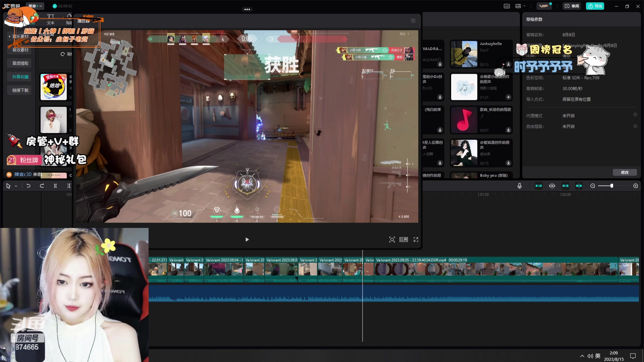Click the microphone voiceover record icon
This screenshot has width=644, height=362.
pyautogui.click(x=519, y=186)
